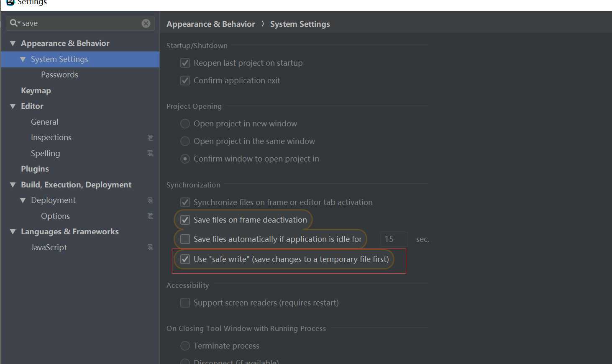Click project-level icon beside Options
The image size is (612, 364).
tap(150, 216)
